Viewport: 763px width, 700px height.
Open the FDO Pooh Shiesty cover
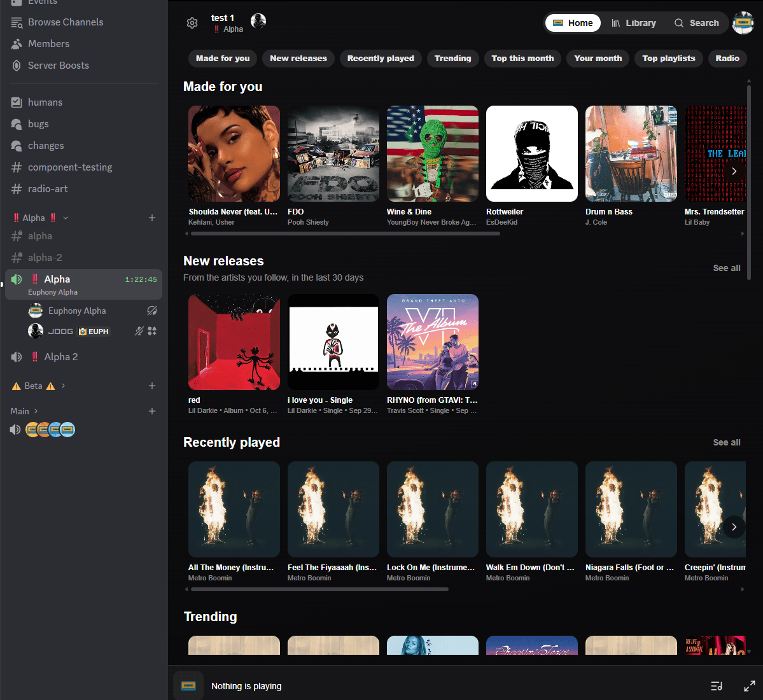333,154
